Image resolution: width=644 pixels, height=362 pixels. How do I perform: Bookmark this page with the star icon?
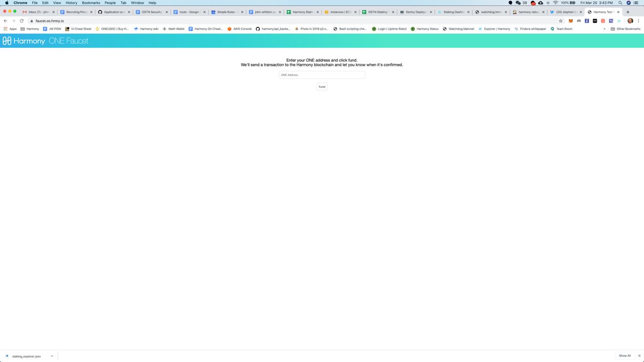click(561, 20)
